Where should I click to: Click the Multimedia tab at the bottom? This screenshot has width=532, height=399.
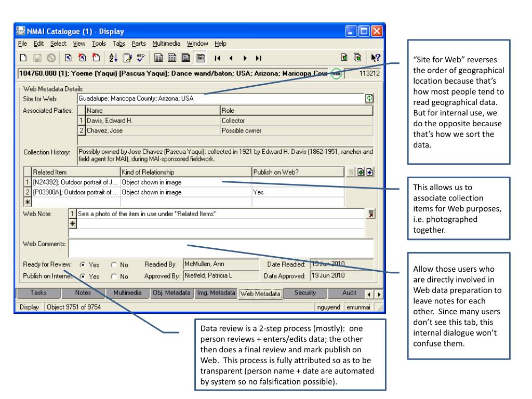[x=128, y=293]
